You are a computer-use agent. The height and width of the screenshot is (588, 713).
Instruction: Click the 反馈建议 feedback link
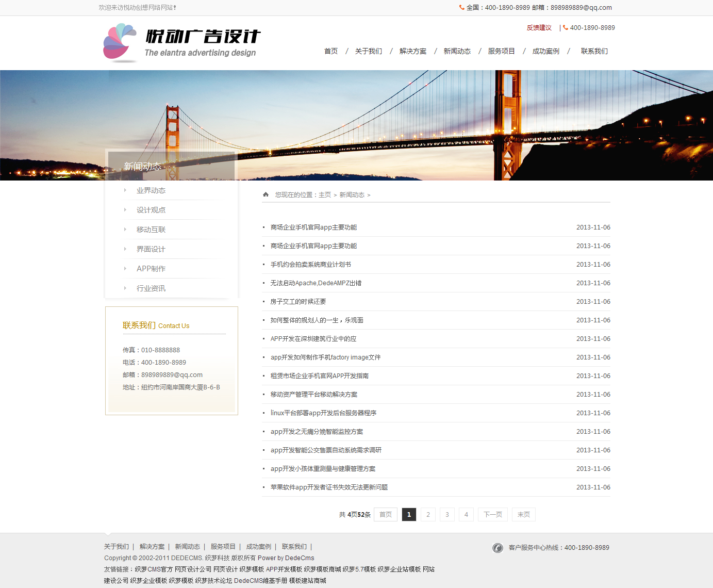[x=539, y=28]
